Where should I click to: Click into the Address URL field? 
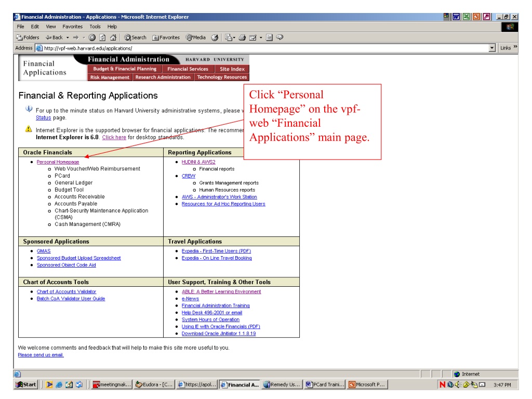[x=265, y=48]
